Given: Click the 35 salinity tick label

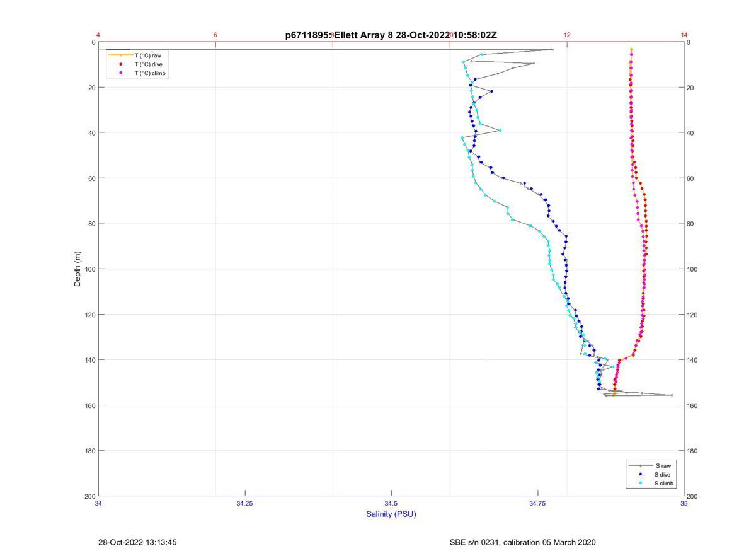Looking at the screenshot, I should point(684,503).
